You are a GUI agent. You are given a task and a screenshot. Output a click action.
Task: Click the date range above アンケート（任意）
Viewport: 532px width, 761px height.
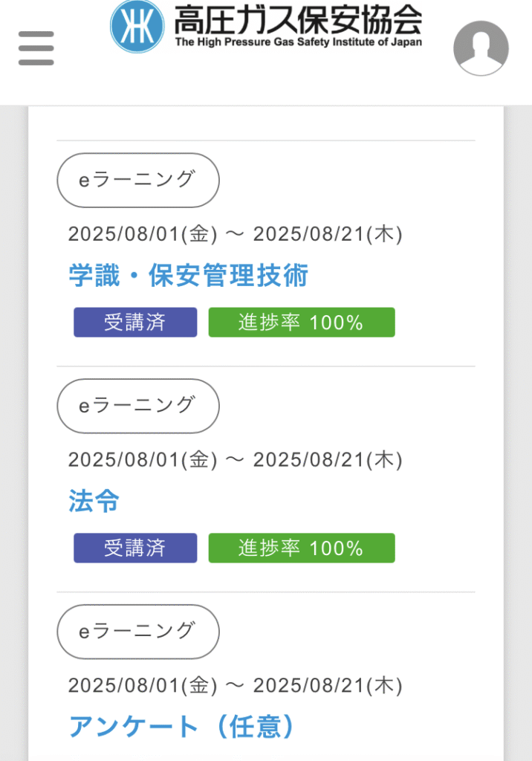235,685
